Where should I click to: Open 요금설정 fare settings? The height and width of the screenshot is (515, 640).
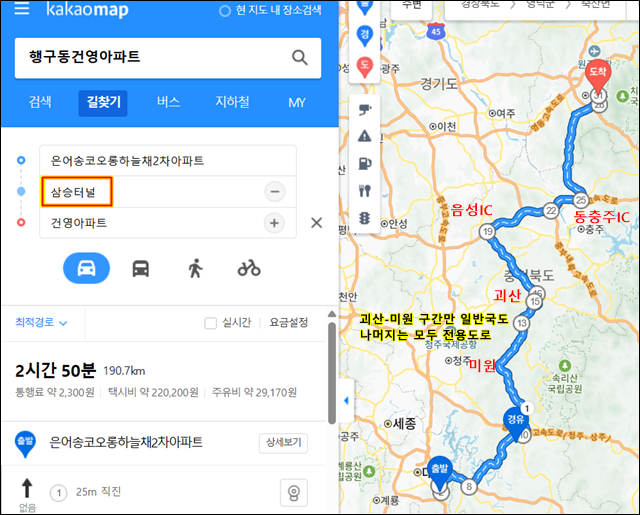coord(289,322)
